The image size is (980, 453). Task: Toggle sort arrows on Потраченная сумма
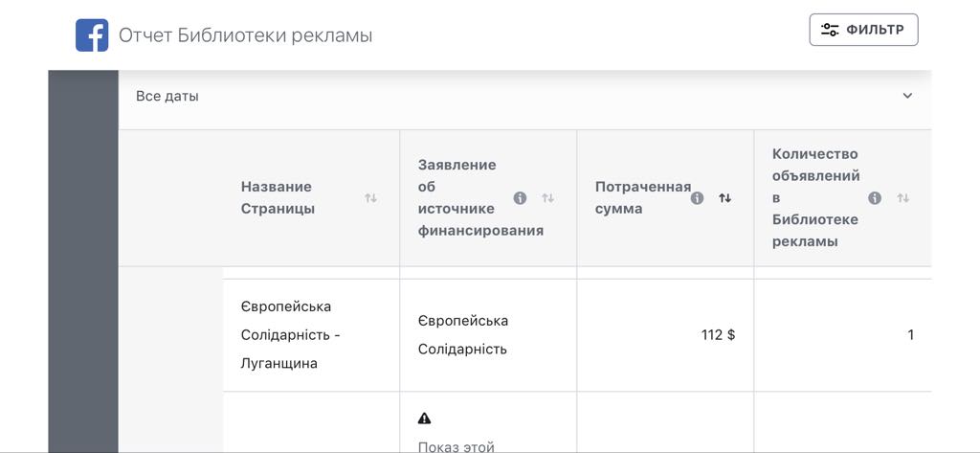pyautogui.click(x=725, y=198)
